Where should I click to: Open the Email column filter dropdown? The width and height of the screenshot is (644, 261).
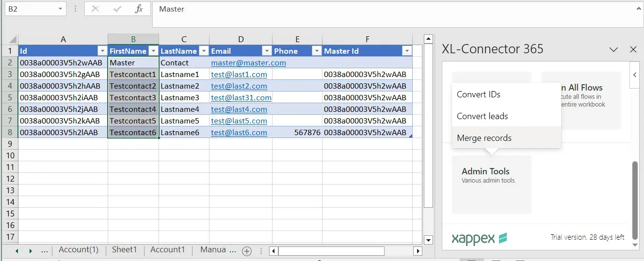click(x=266, y=51)
